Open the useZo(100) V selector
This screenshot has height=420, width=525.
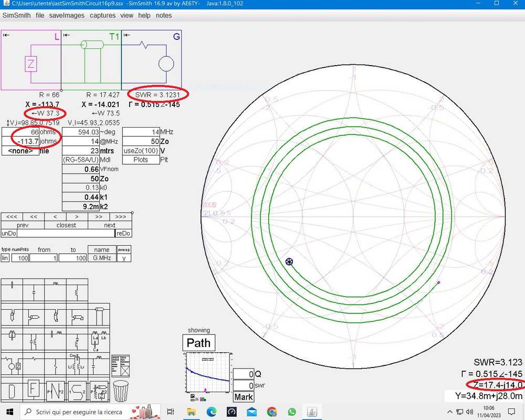141,151
